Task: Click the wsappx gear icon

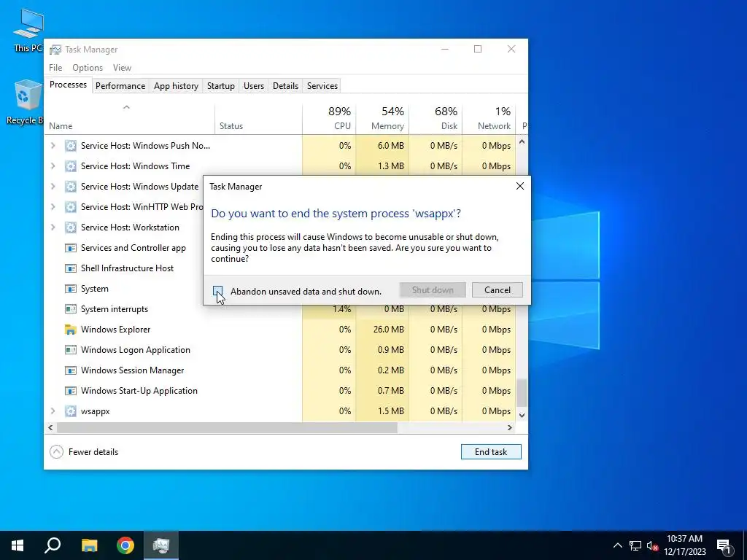Action: coord(71,411)
